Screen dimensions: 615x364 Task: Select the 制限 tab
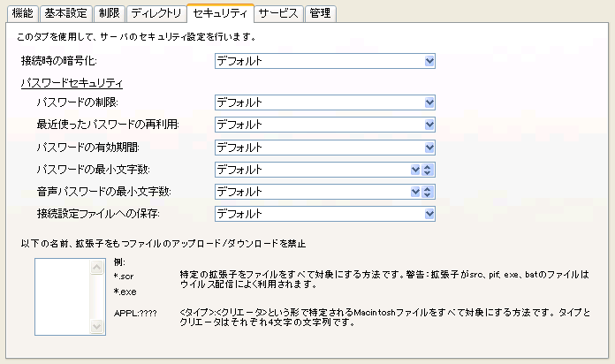coord(107,13)
